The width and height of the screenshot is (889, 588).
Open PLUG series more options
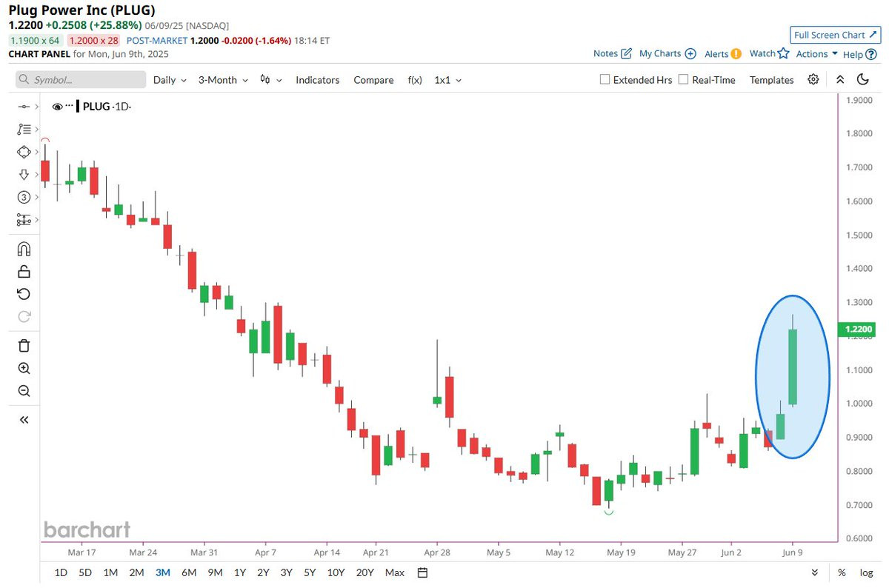(70, 106)
